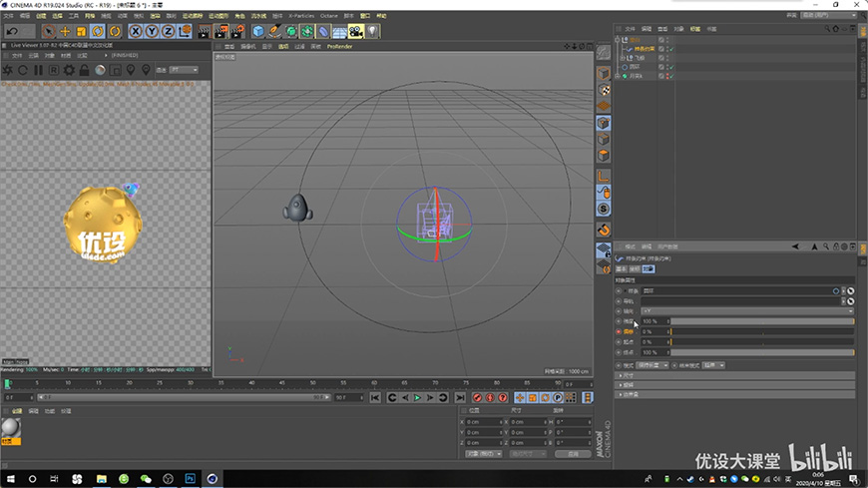The width and height of the screenshot is (868, 488).
Task: Expand the Bounding Box section
Action: [x=736, y=394]
